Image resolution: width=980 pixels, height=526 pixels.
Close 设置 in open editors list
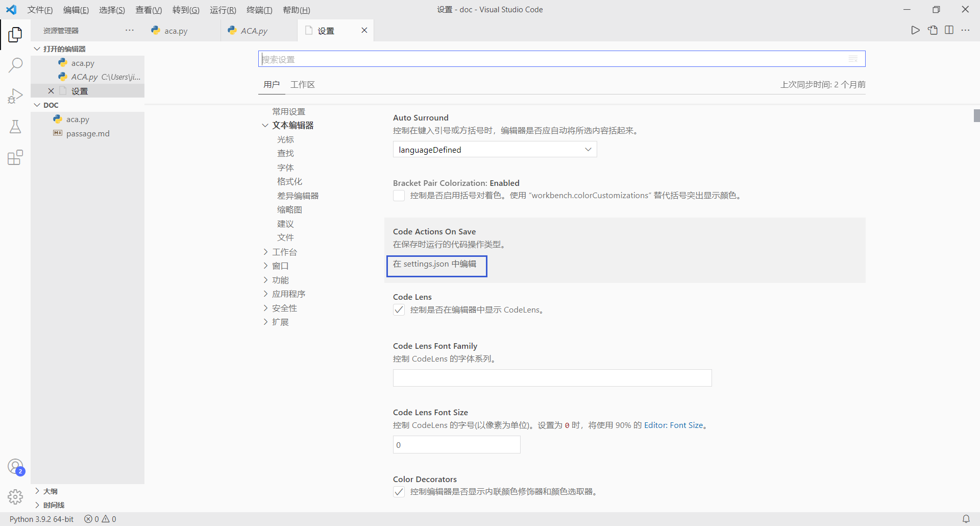coord(51,91)
